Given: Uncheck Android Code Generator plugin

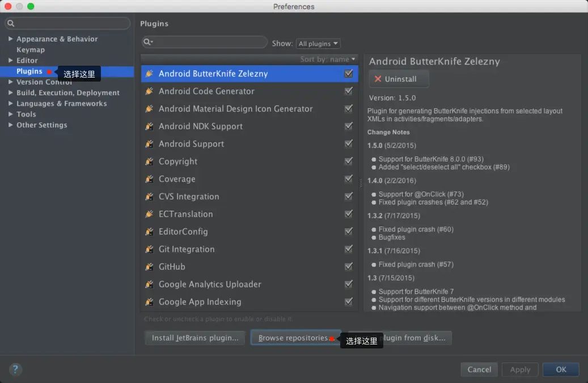Looking at the screenshot, I should (348, 91).
